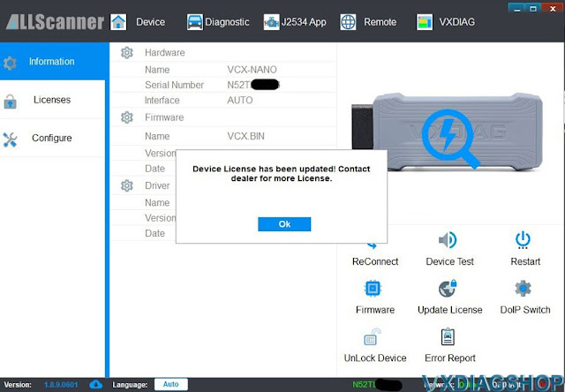565x392 pixels.
Task: Click the cloud download update icon
Action: point(95,384)
